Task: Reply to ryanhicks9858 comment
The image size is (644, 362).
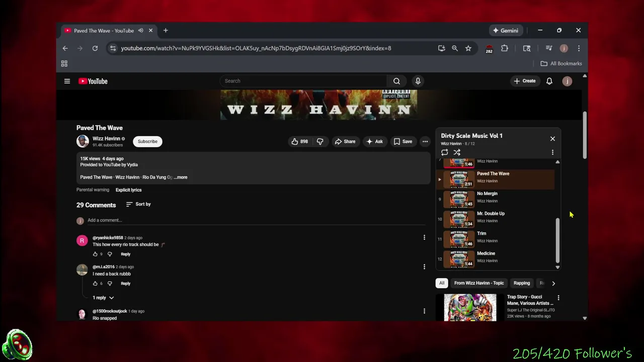Action: tap(125, 254)
